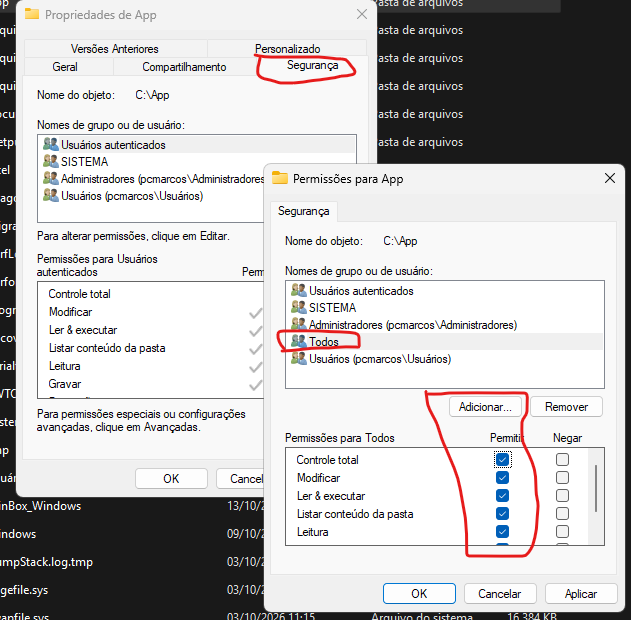The width and height of the screenshot is (631, 620).
Task: Click Gravar row in Propriedades permissions
Action: point(151,384)
